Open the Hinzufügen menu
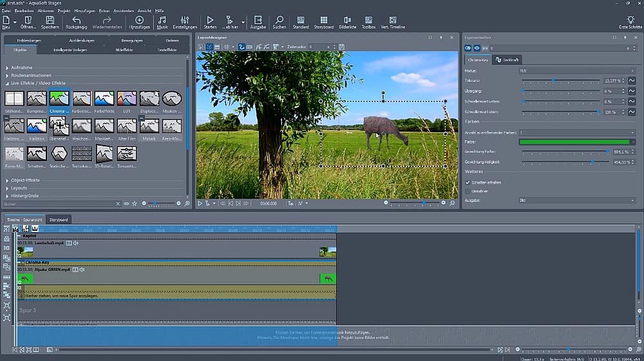 (x=90, y=11)
